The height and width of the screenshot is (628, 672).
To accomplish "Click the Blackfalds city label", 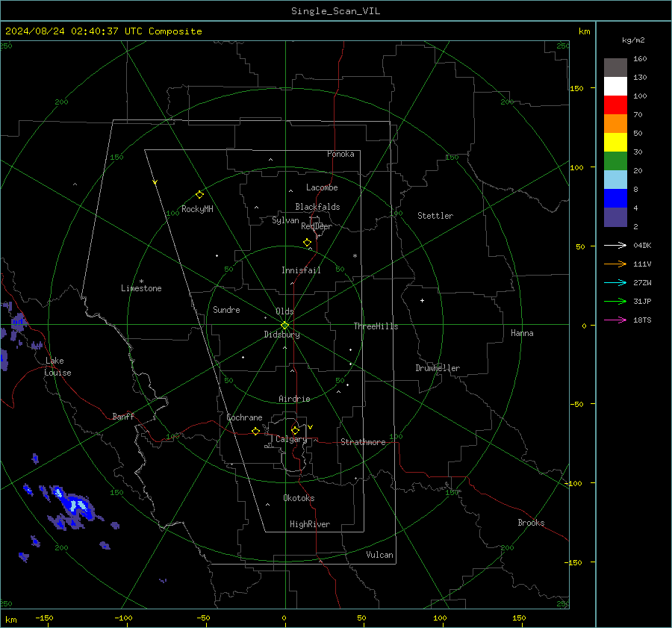I will (317, 207).
